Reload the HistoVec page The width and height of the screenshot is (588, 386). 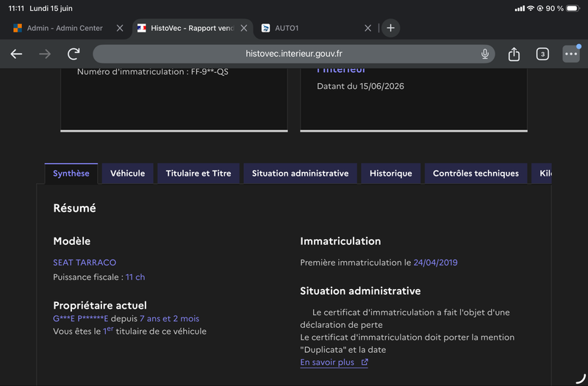73,54
